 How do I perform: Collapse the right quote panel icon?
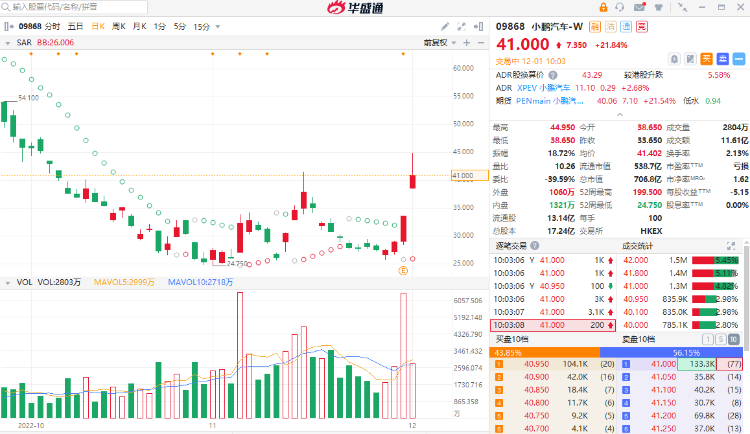point(478,27)
